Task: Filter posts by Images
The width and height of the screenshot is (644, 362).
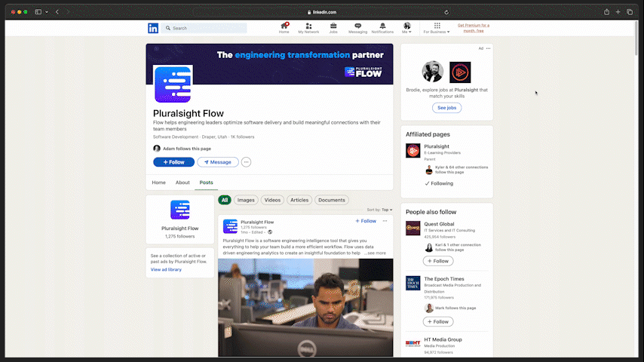Action: click(x=246, y=200)
